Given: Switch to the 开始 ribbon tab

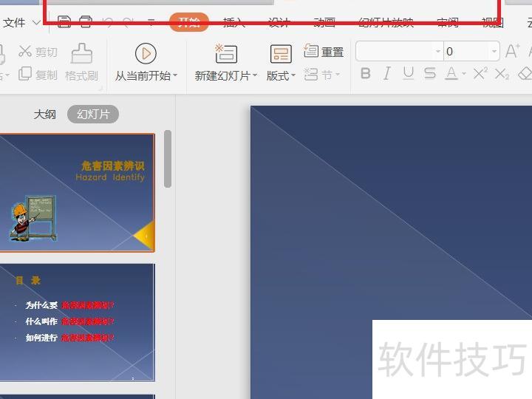Looking at the screenshot, I should (x=189, y=22).
